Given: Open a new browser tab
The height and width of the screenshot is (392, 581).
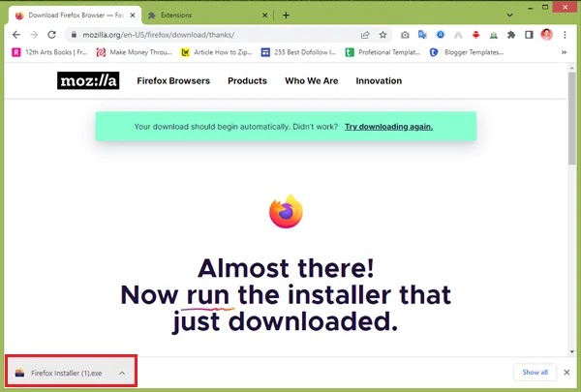Looking at the screenshot, I should 286,15.
